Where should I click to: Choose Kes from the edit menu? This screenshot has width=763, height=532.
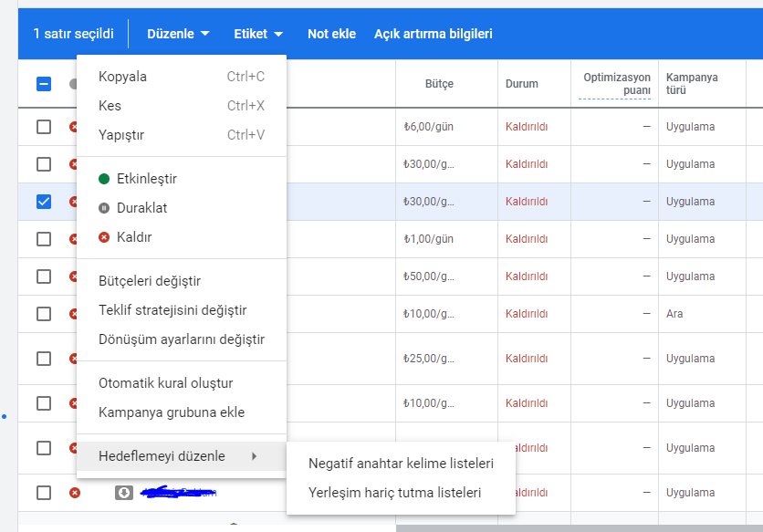click(182, 106)
